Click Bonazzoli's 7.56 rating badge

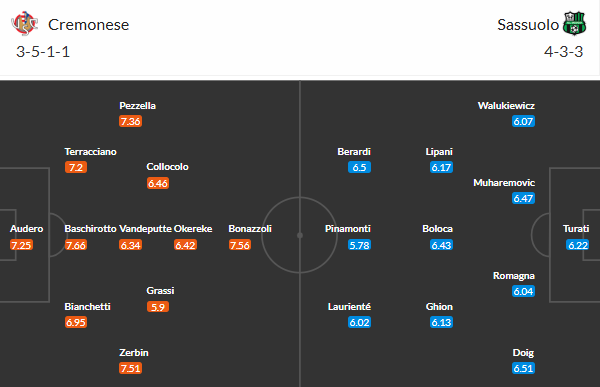tap(240, 245)
